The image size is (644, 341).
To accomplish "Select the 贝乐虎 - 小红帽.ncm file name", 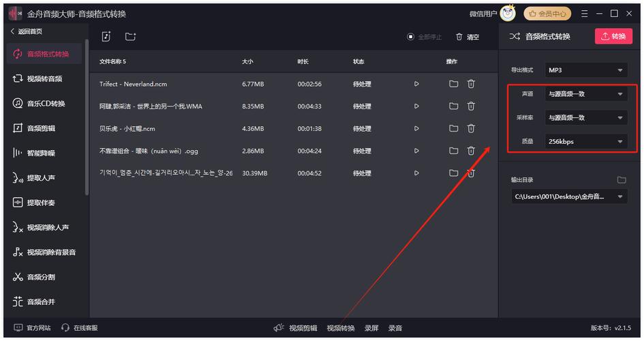I will (127, 129).
